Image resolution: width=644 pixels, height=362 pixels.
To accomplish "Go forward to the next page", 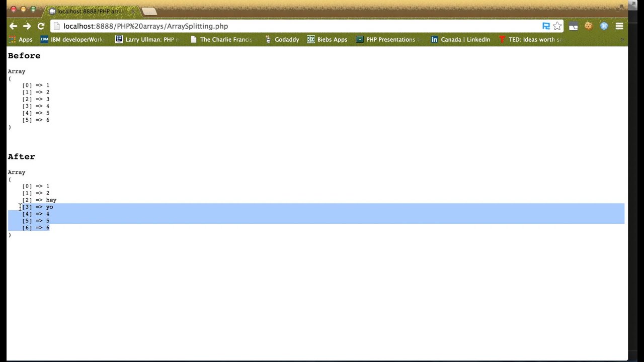I will coord(27,26).
